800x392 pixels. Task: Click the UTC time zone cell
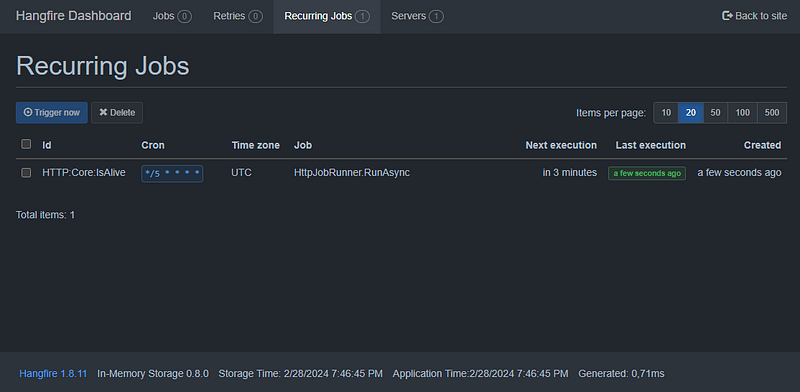[x=241, y=173]
